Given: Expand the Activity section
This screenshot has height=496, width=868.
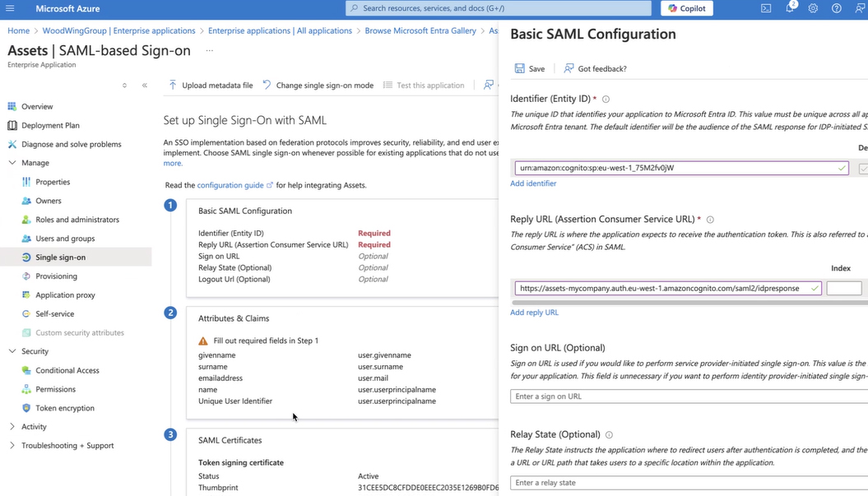Looking at the screenshot, I should click(x=12, y=426).
